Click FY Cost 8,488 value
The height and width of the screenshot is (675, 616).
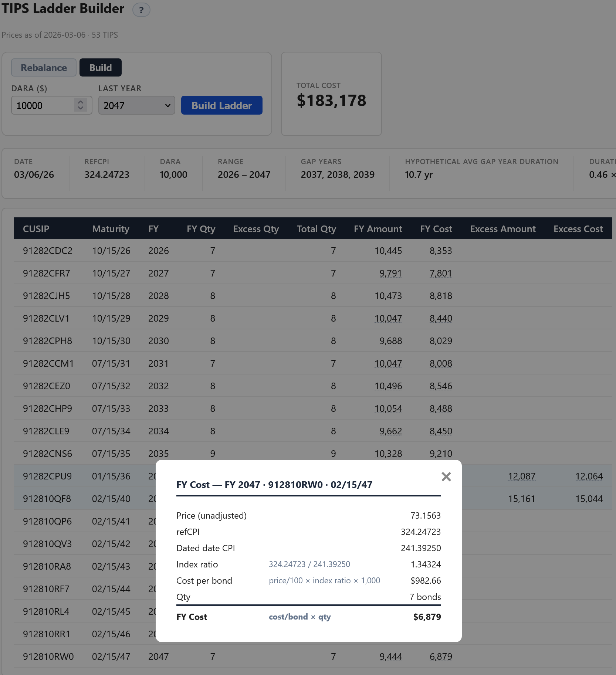[x=441, y=408]
